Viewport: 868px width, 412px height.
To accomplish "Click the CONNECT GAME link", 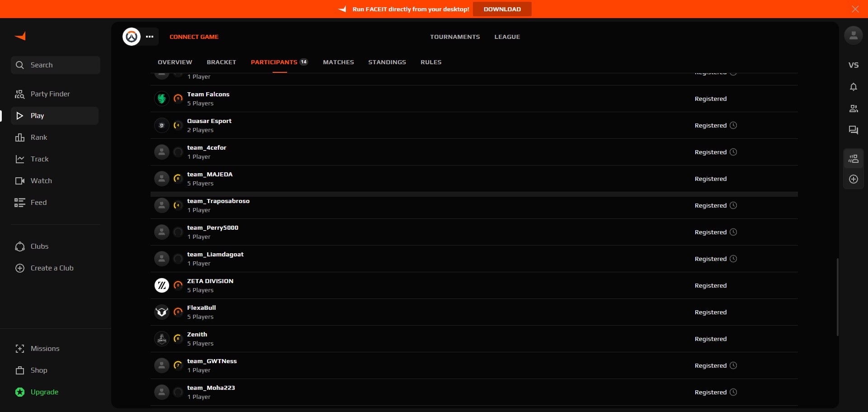I will point(194,37).
